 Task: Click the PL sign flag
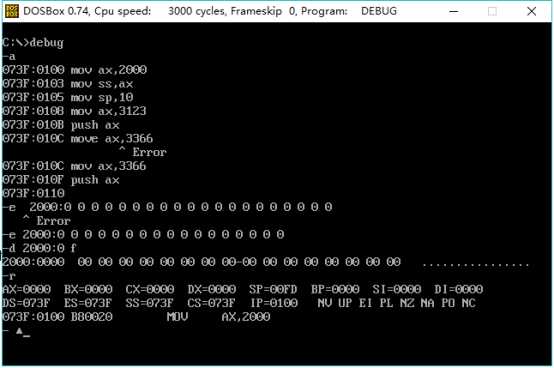point(387,303)
